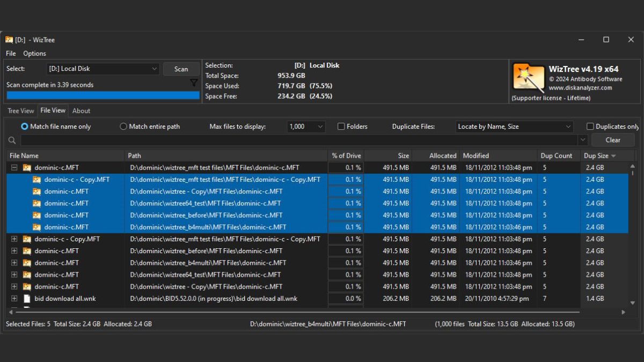Image resolution: width=644 pixels, height=362 pixels.
Task: Click the file icon of highlighted dominic-c - Copy.MFT
Action: [36, 180]
